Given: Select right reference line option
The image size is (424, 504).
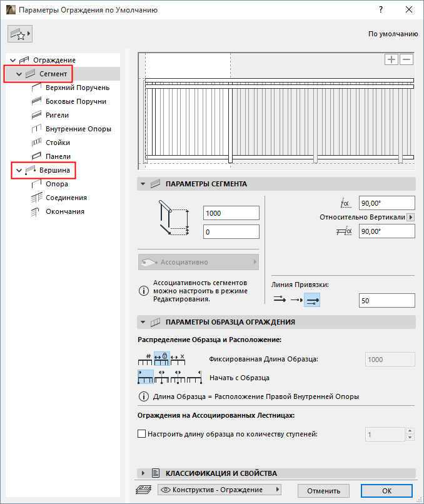Looking at the screenshot, I should point(312,300).
